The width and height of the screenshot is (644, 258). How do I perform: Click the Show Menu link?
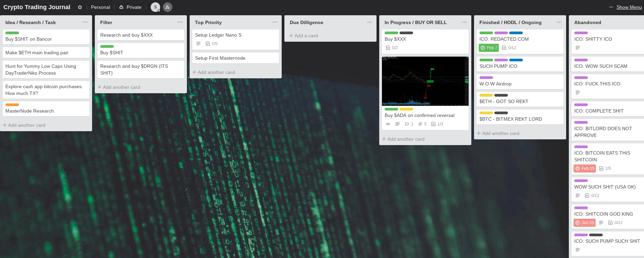pyautogui.click(x=629, y=7)
